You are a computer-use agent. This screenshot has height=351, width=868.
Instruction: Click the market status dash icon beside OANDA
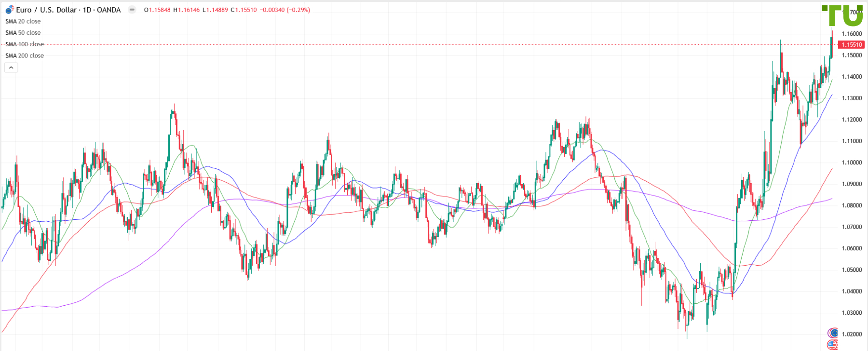pyautogui.click(x=132, y=10)
